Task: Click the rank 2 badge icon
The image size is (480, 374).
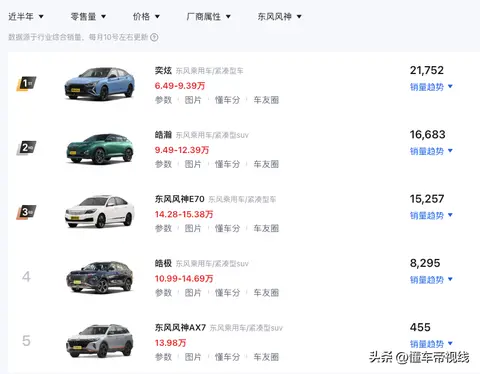Action: click(26, 148)
